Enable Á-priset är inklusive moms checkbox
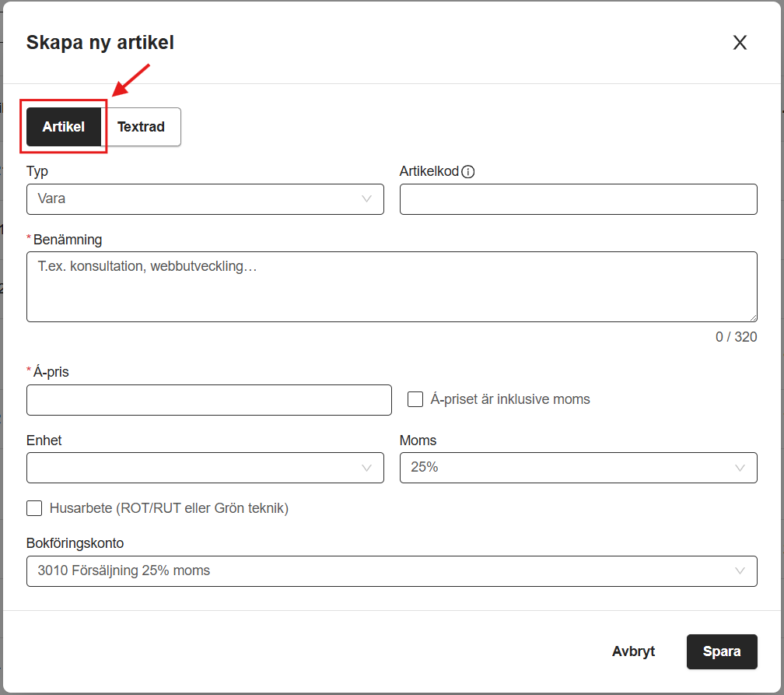 click(x=415, y=399)
